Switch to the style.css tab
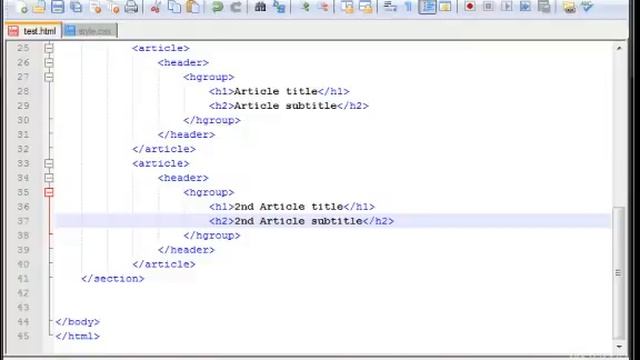The width and height of the screenshot is (640, 360). point(90,31)
